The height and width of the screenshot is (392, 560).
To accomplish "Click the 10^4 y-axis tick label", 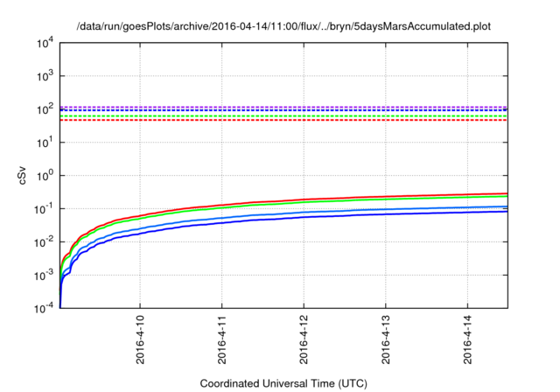I will [45, 43].
